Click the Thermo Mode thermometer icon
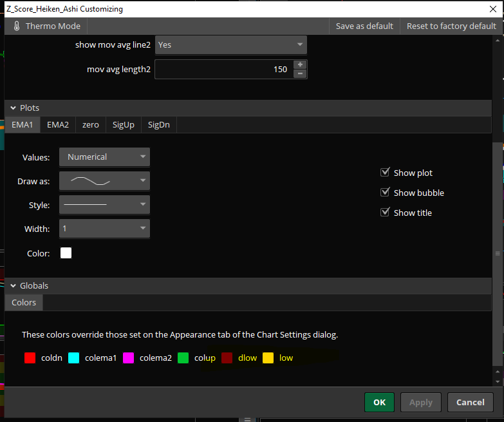 click(x=17, y=26)
